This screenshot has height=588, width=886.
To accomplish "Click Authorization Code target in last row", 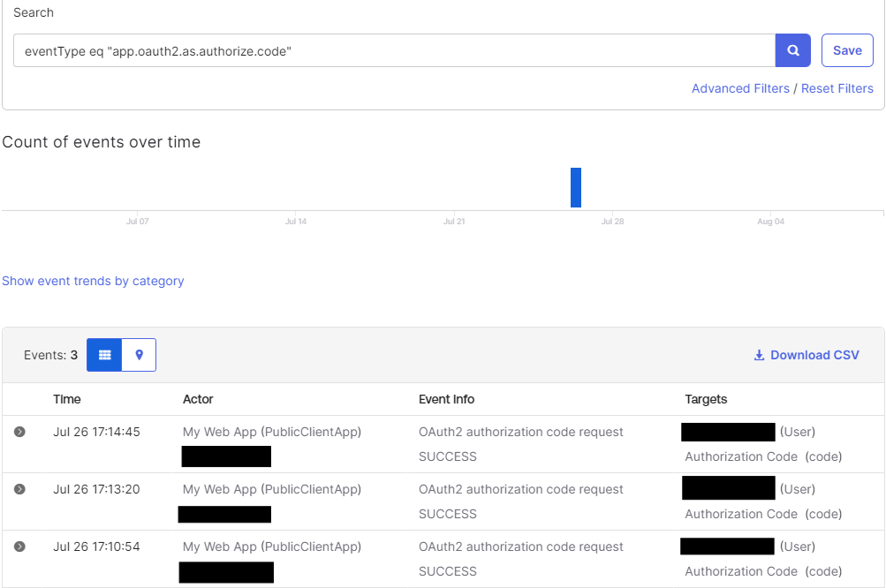I will (740, 571).
